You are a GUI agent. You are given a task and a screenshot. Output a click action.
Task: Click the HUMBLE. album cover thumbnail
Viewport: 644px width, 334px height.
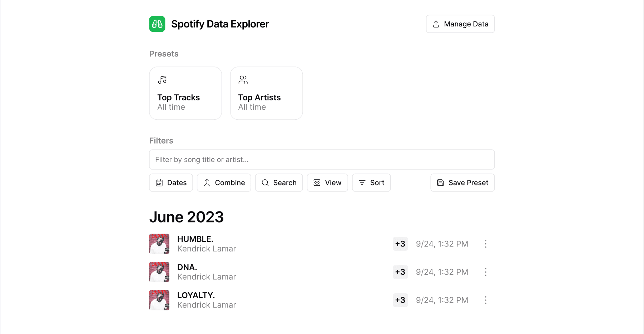pos(159,244)
